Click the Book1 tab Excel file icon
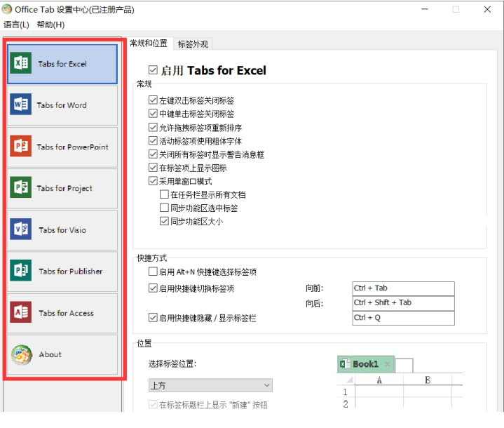Image resolution: width=504 pixels, height=428 pixels. click(345, 364)
